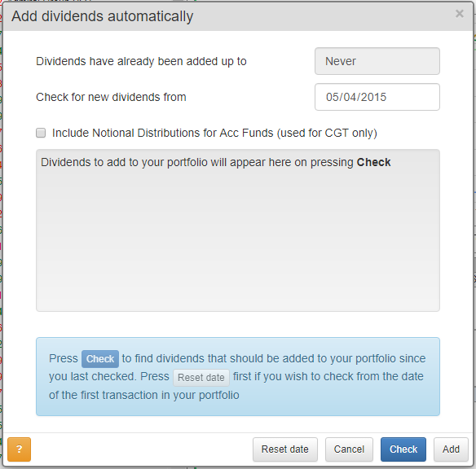Click the blue Check button in the footer
Image resolution: width=476 pixels, height=469 pixels.
tap(403, 449)
